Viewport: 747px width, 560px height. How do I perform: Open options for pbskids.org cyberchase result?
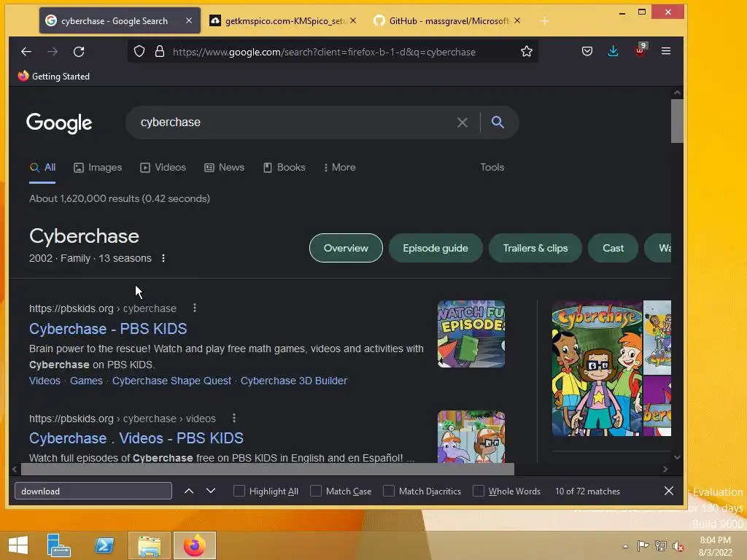[195, 308]
